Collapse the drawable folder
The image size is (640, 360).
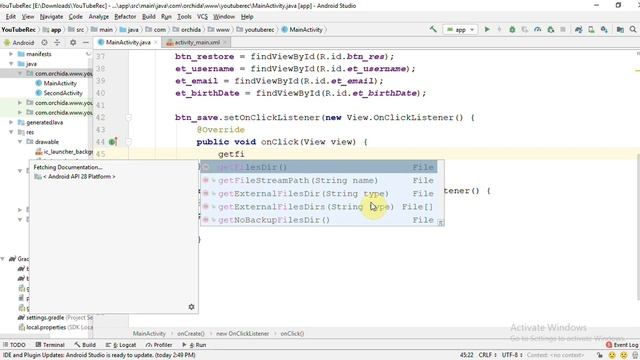pos(20,142)
